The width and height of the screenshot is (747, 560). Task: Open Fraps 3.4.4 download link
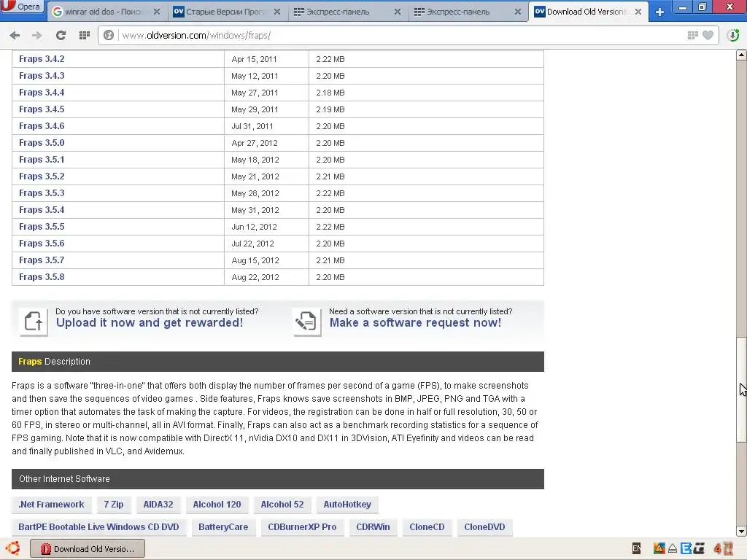(x=42, y=93)
